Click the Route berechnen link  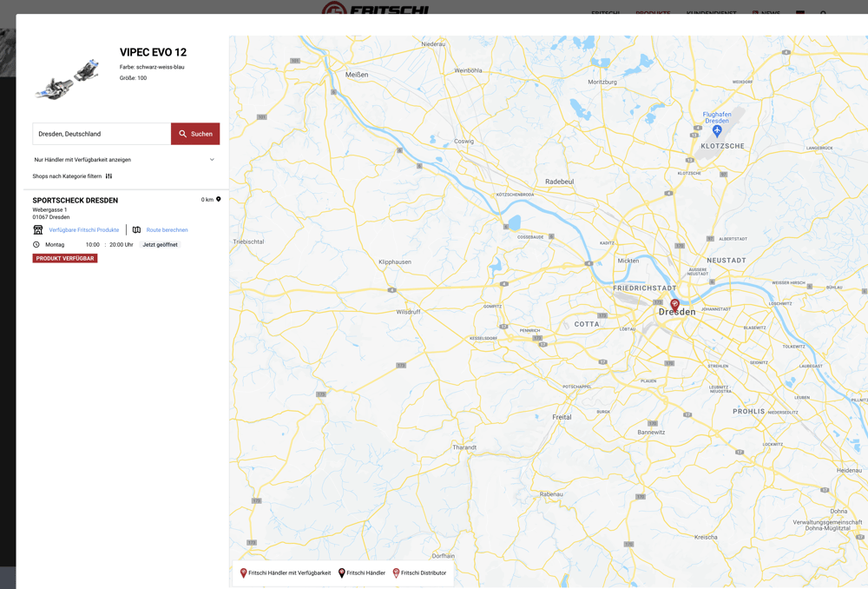pyautogui.click(x=168, y=230)
